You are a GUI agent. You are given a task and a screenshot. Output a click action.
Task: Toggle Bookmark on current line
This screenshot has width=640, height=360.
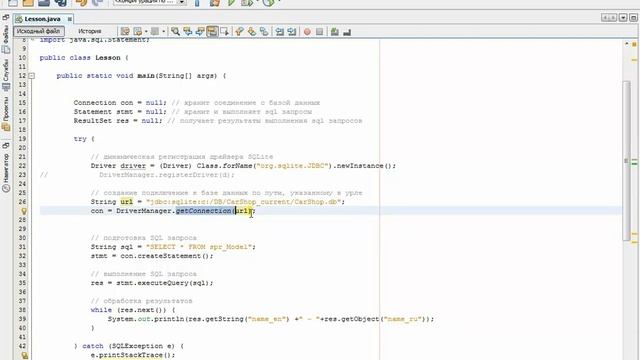(x=264, y=31)
